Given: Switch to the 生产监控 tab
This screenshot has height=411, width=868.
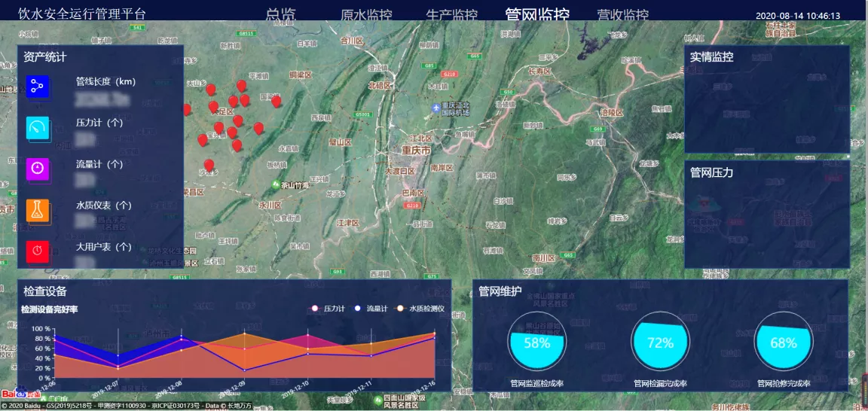Looking at the screenshot, I should pyautogui.click(x=452, y=15).
